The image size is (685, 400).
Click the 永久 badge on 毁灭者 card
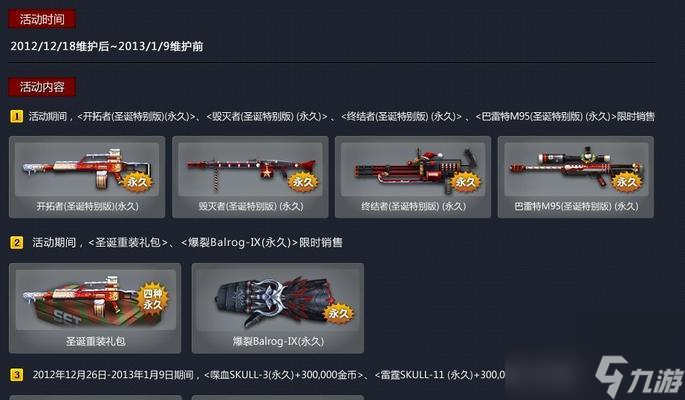[x=303, y=182]
